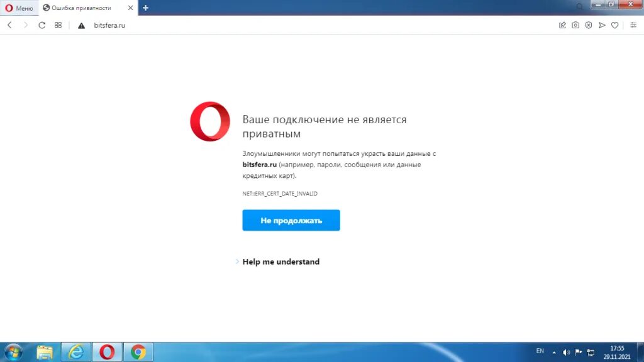Viewport: 644px width, 362px height.
Task: Minimize the Opera window
Action: point(598,4)
